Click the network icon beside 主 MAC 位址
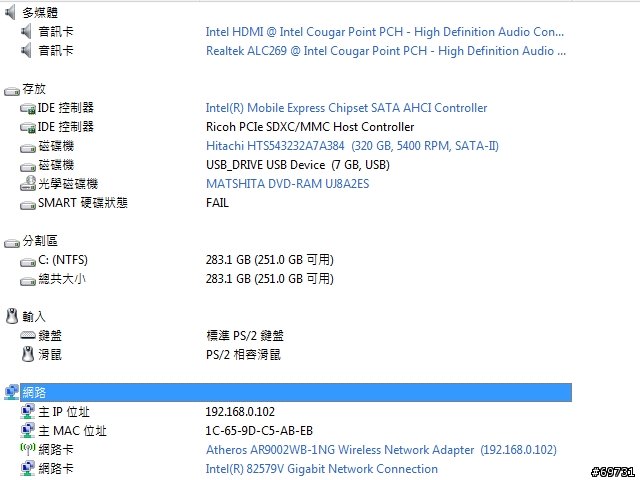This screenshot has width=640, height=480. point(27,430)
